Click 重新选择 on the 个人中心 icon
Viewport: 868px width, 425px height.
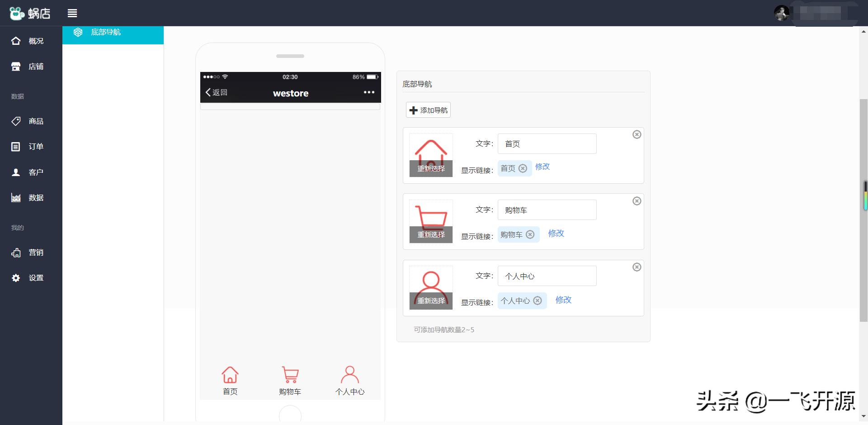430,300
